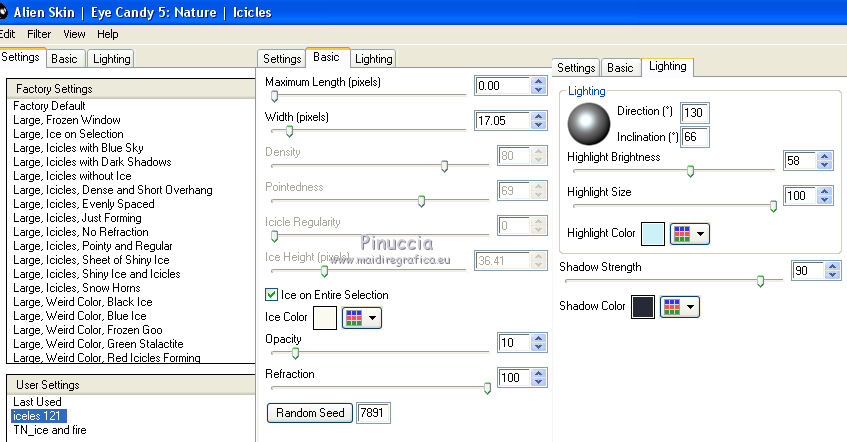
Task: Switch to Lighting tab in left panel
Action: (111, 59)
